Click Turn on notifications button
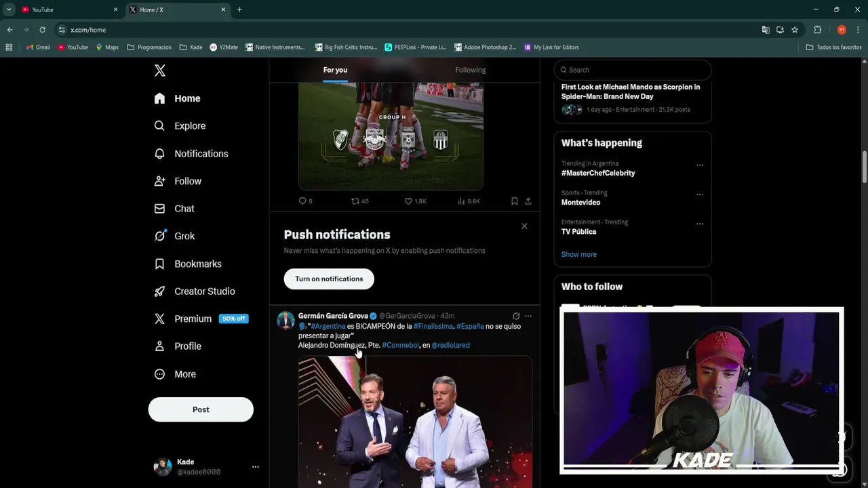 329,279
